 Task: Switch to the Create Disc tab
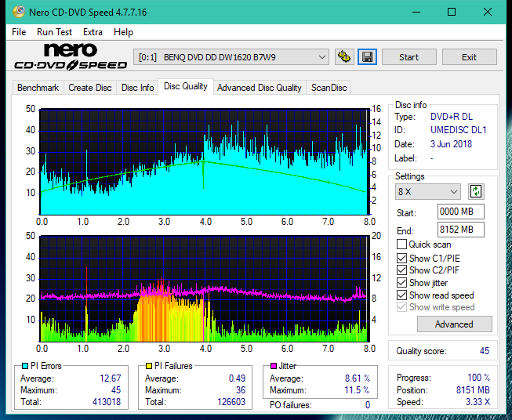coord(90,88)
